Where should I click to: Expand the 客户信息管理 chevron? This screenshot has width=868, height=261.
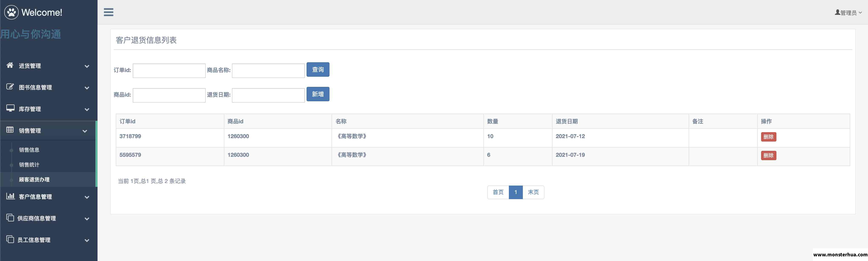[x=87, y=197]
